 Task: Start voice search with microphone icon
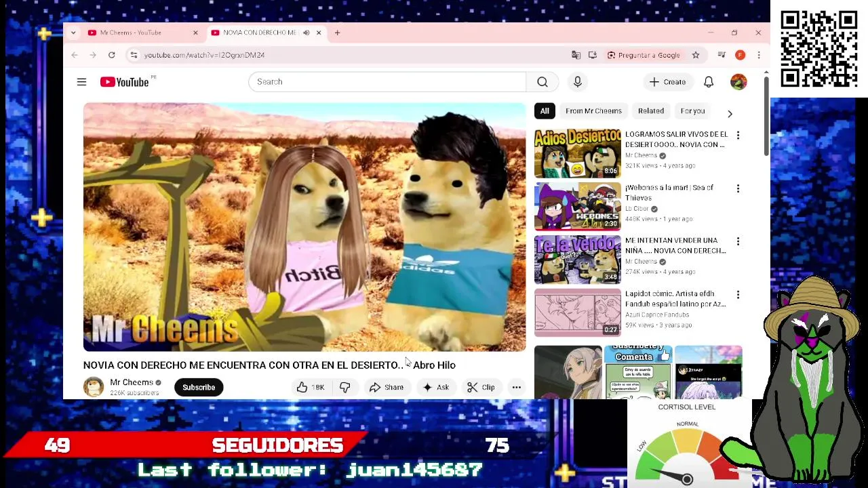(x=578, y=82)
